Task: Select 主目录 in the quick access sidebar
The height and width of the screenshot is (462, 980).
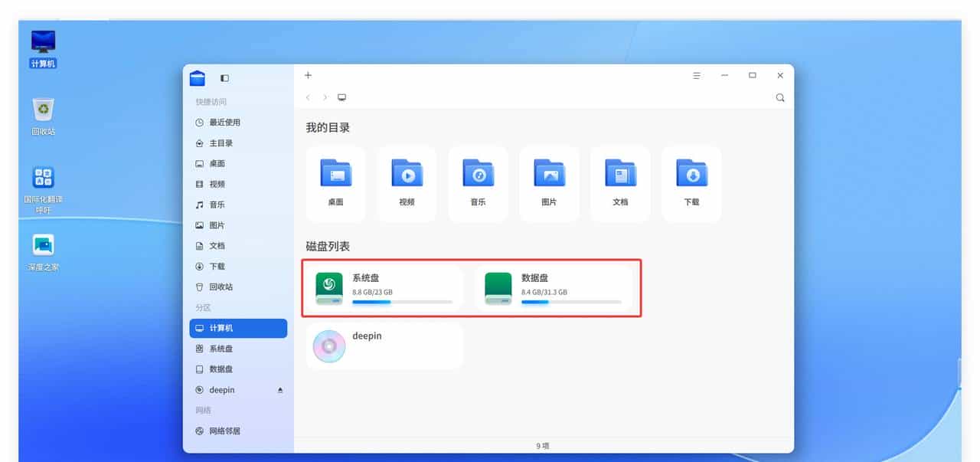Action: (x=220, y=143)
